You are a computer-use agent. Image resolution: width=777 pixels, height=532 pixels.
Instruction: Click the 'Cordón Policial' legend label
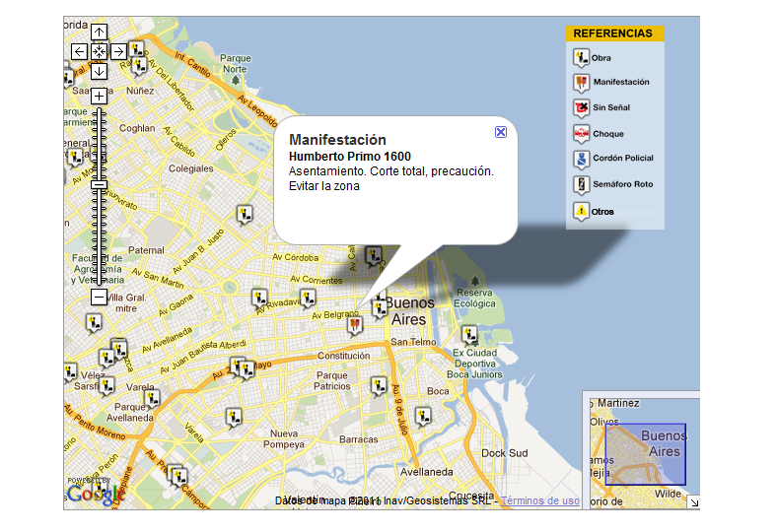[x=623, y=158]
